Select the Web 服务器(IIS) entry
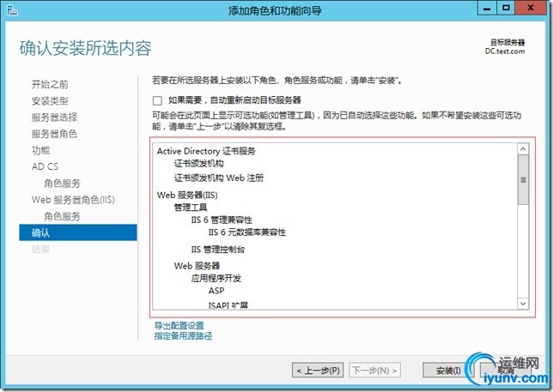The width and height of the screenshot is (553, 392). pyautogui.click(x=187, y=195)
